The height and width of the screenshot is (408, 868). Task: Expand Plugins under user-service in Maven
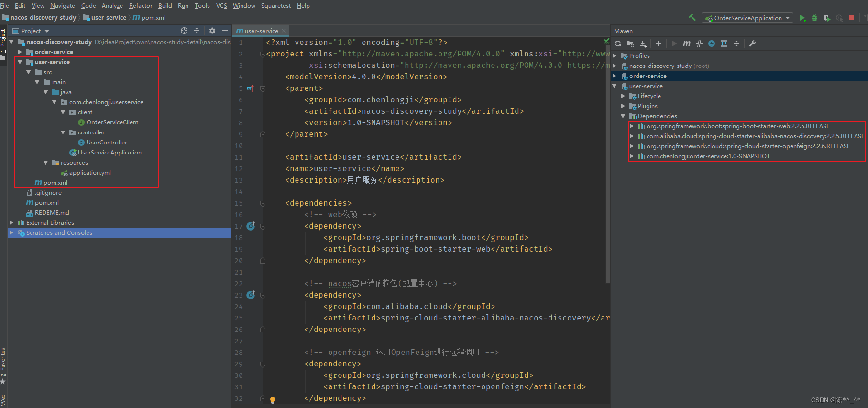coord(623,106)
